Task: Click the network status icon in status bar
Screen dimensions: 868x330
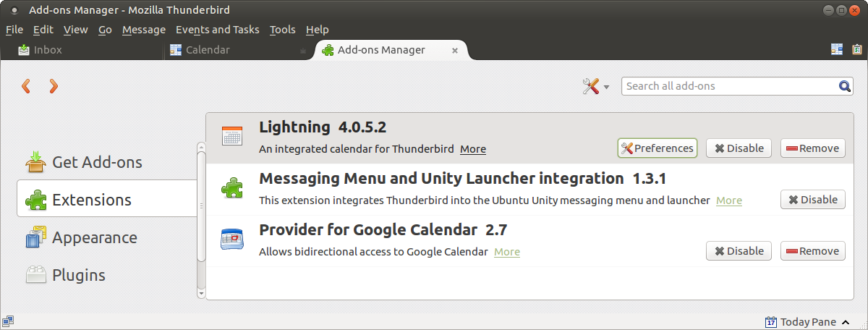Action: [8, 321]
